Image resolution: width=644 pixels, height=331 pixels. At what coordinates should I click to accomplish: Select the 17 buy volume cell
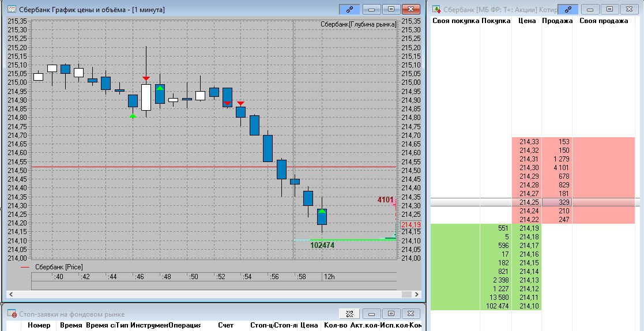coord(496,254)
